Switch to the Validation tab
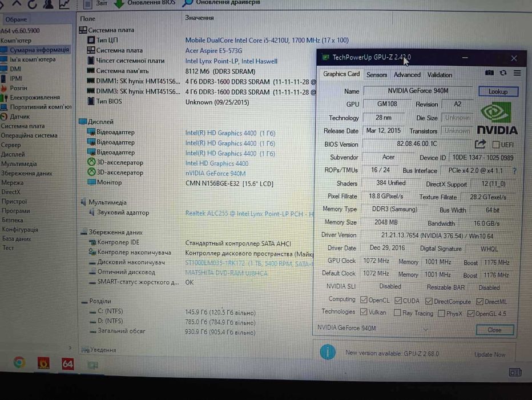532x400 pixels. tap(440, 75)
